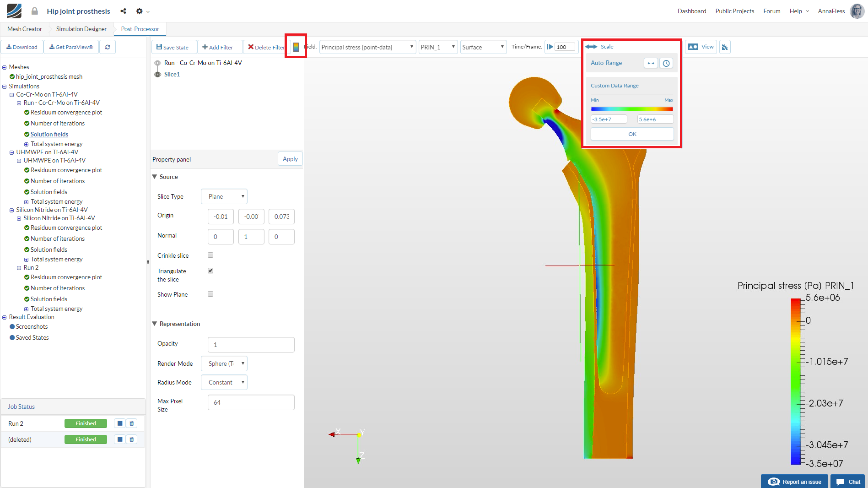
Task: Click the refresh icon next to Get ParaView
Action: pyautogui.click(x=108, y=47)
